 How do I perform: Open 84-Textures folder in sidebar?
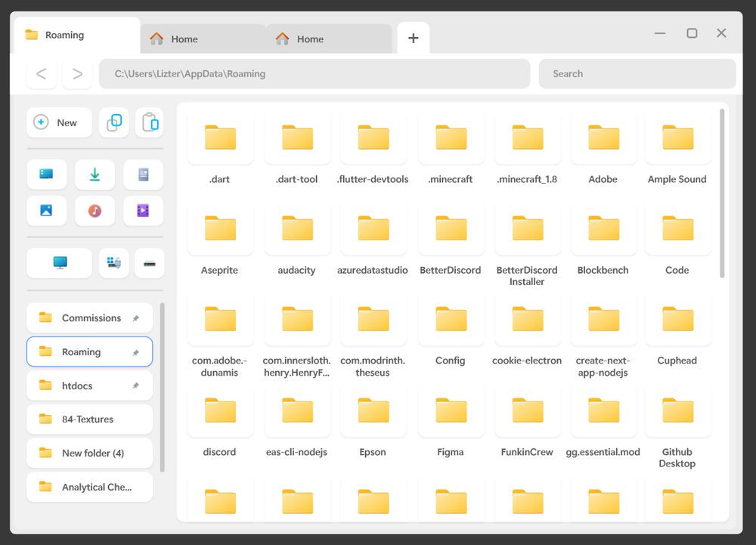(90, 420)
